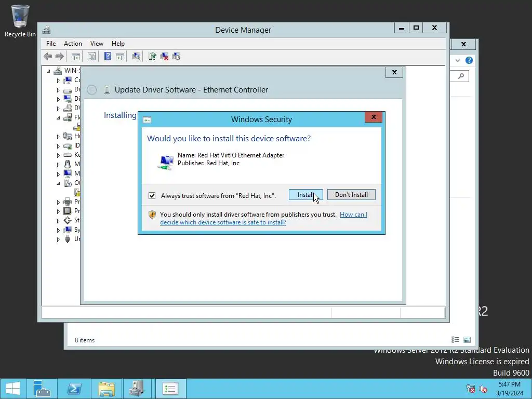Select the Processors chip icon
This screenshot has height=399, width=532.
pyautogui.click(x=68, y=211)
